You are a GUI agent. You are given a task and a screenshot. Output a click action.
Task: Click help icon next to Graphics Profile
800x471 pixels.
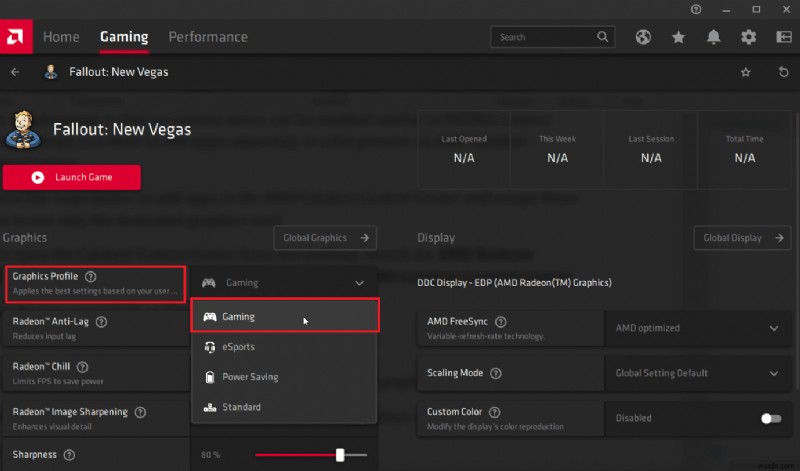[x=91, y=277]
